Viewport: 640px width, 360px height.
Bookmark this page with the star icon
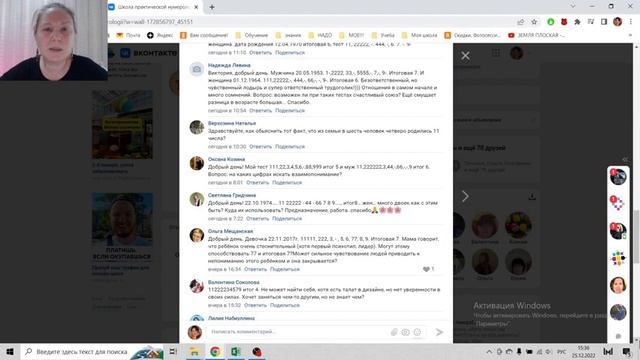pos(534,22)
